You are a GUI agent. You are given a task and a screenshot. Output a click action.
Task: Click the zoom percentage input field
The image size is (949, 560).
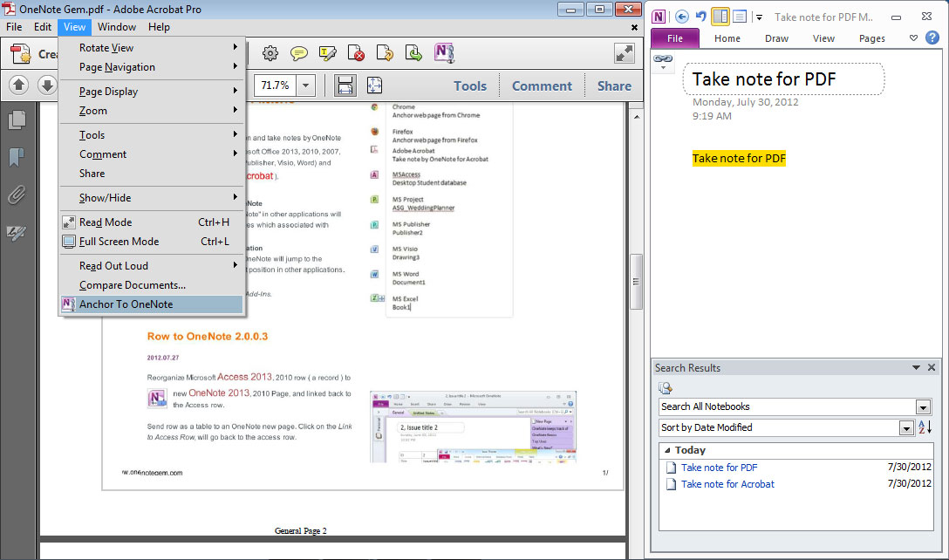point(276,85)
